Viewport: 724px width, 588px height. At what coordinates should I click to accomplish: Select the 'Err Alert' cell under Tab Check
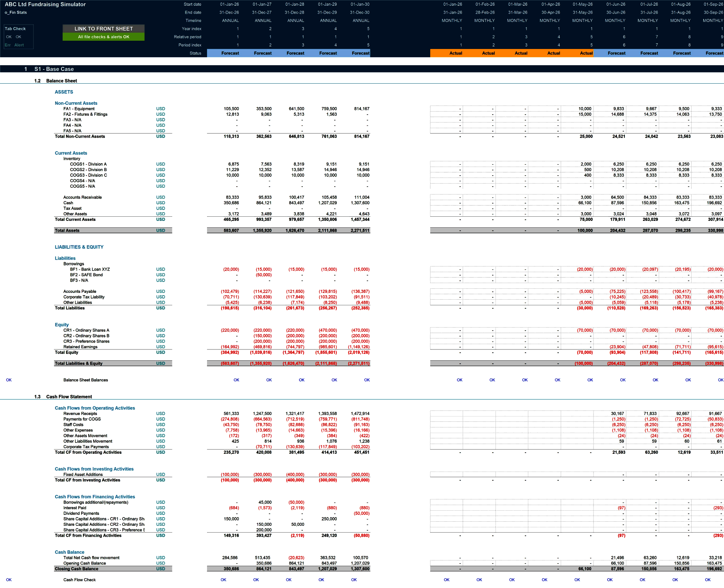[x=14, y=45]
